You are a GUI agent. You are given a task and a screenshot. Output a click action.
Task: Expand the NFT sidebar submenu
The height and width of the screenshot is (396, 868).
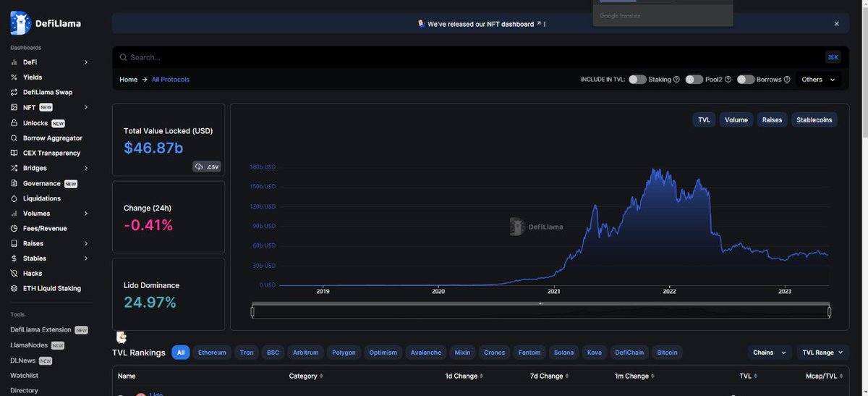click(86, 108)
